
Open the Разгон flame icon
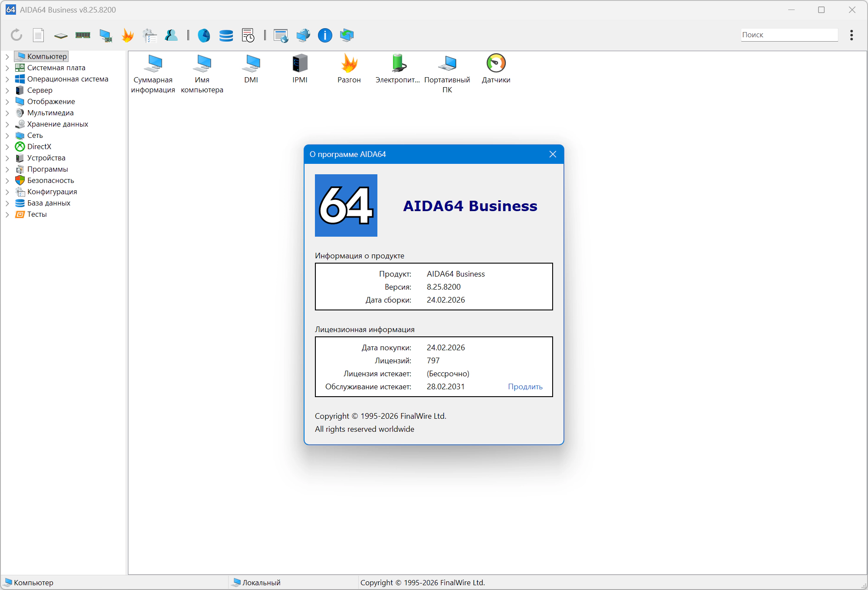click(349, 64)
